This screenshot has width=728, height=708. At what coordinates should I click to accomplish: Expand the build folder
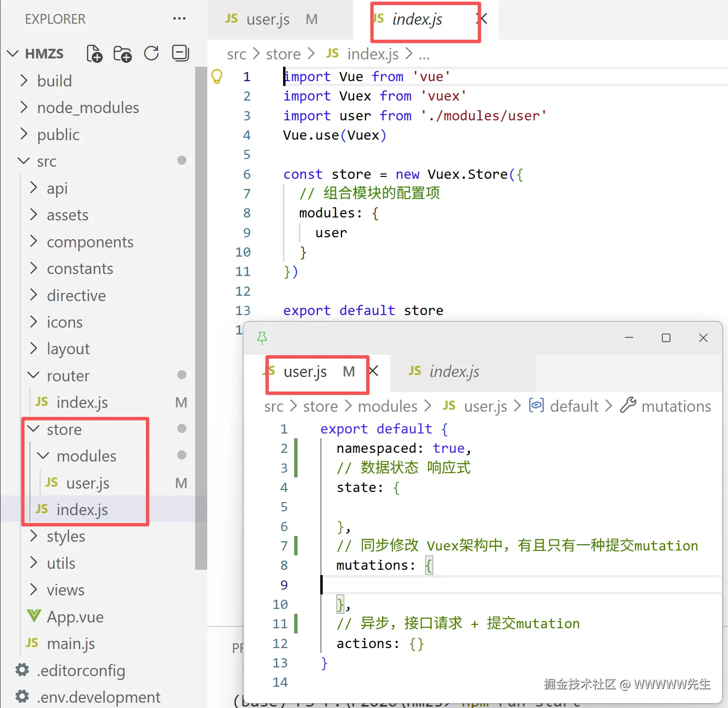(x=24, y=81)
